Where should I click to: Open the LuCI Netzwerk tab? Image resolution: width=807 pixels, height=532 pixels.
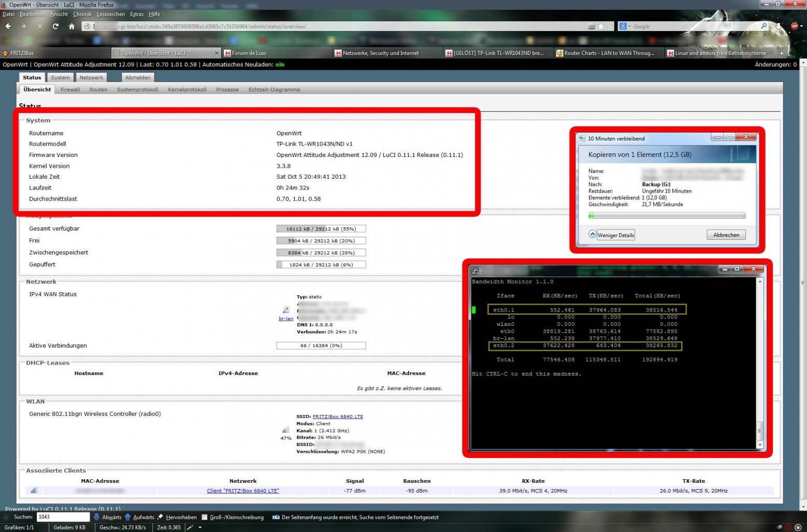pyautogui.click(x=92, y=77)
